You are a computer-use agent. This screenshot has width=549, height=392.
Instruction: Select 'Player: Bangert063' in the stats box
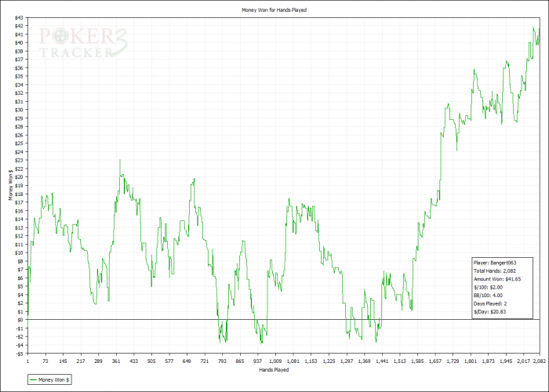[x=495, y=263]
